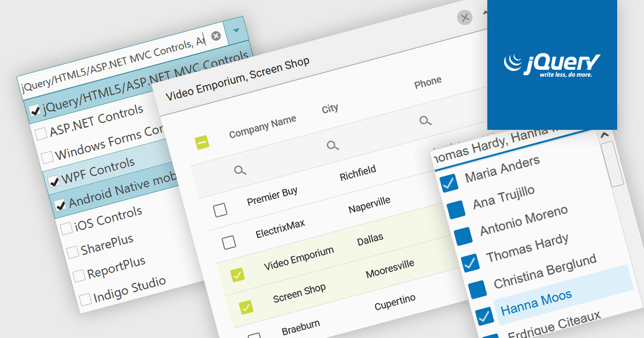Select the Hanna Moos list item
This screenshot has height=338, width=644.
coord(563,295)
